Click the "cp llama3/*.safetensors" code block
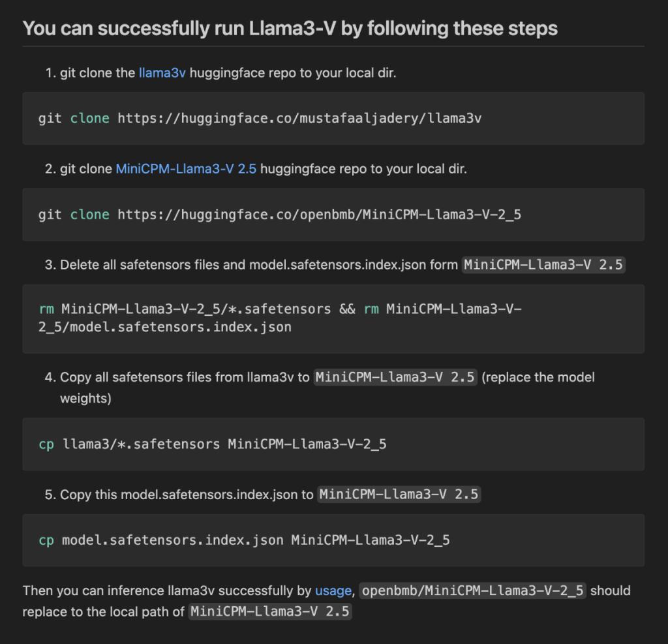The width and height of the screenshot is (668, 644). pyautogui.click(x=333, y=444)
